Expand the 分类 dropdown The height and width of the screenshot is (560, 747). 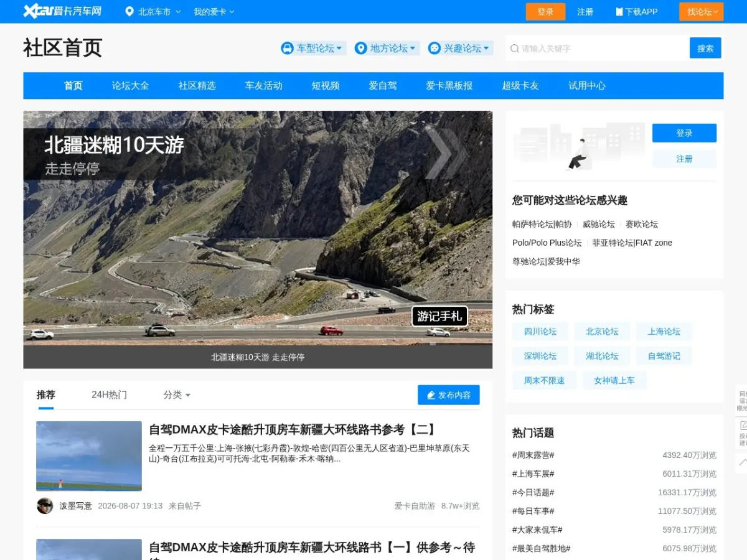click(177, 394)
